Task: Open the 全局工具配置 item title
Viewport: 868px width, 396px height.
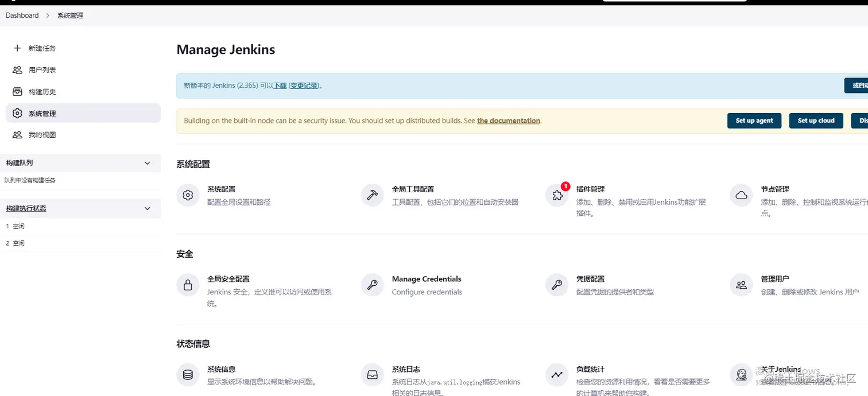Action: point(413,189)
